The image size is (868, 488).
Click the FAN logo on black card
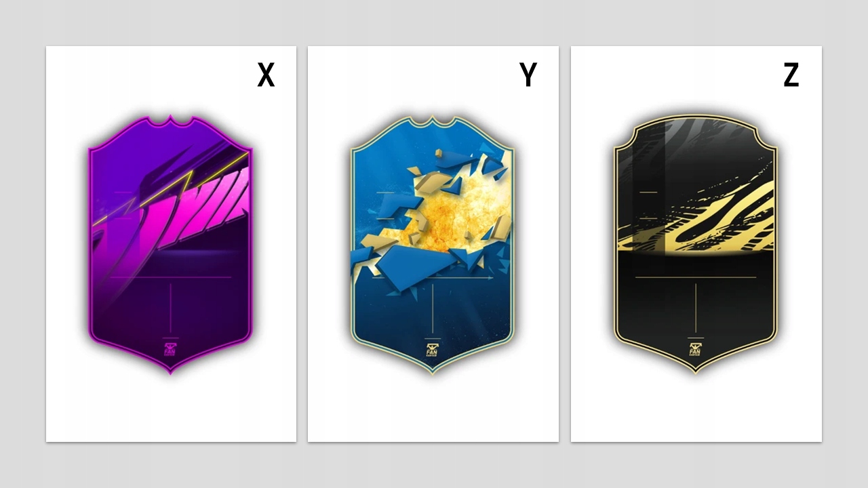pyautogui.click(x=696, y=350)
